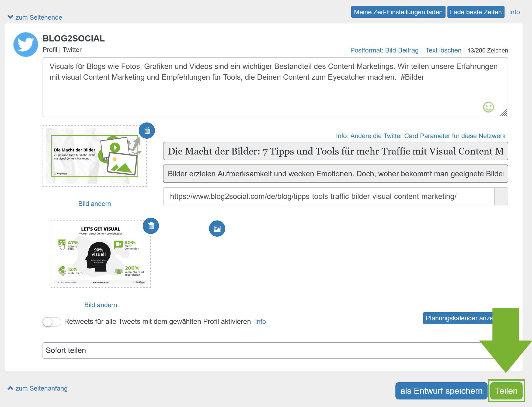Open the emoji picker smiley icon
This screenshot has width=532, height=407.
coord(488,107)
